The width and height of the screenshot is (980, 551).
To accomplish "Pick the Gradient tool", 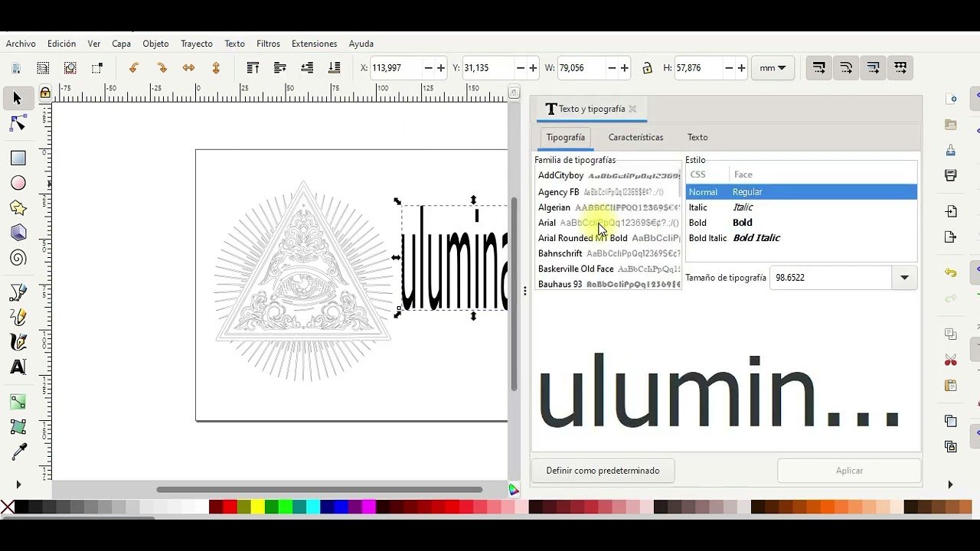I will point(18,402).
